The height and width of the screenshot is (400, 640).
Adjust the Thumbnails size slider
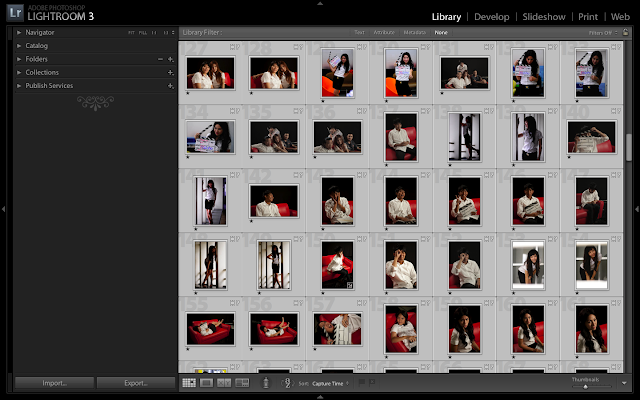[x=585, y=386]
